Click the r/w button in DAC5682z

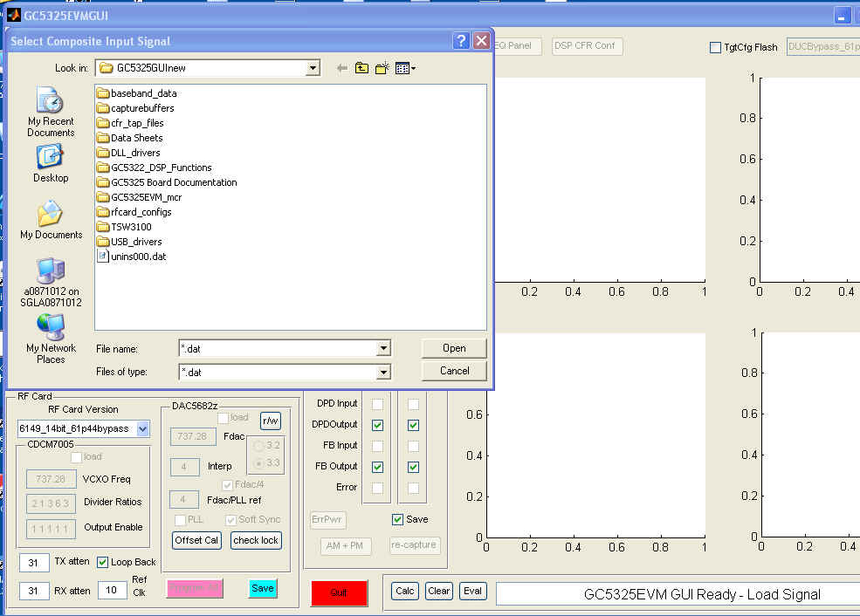271,421
